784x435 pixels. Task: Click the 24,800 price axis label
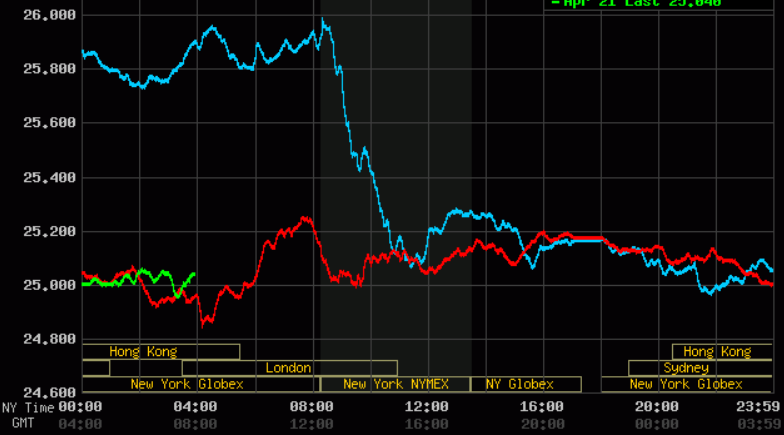point(49,339)
